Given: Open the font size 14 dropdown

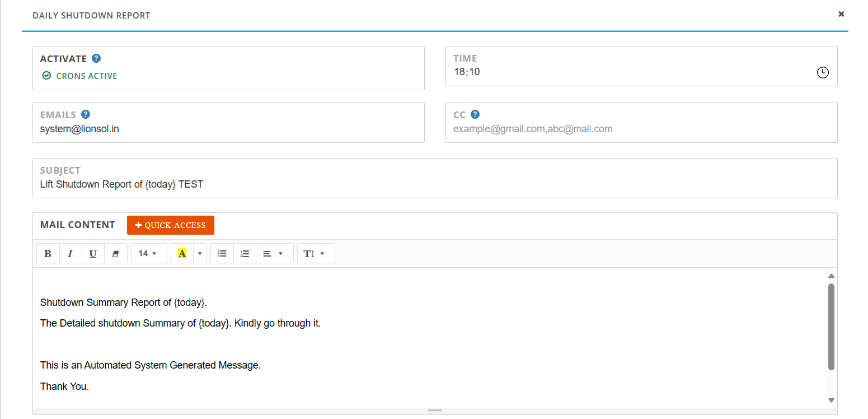Looking at the screenshot, I should (x=149, y=254).
